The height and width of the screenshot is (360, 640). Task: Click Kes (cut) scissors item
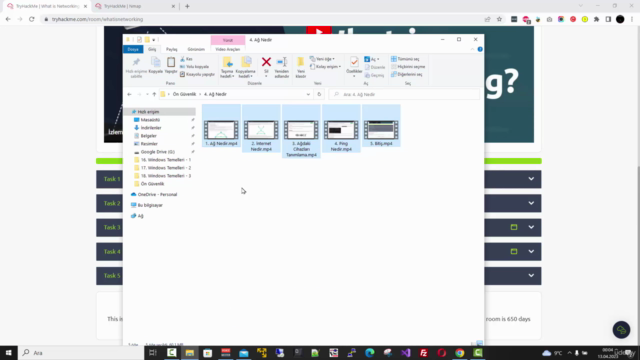[187, 59]
